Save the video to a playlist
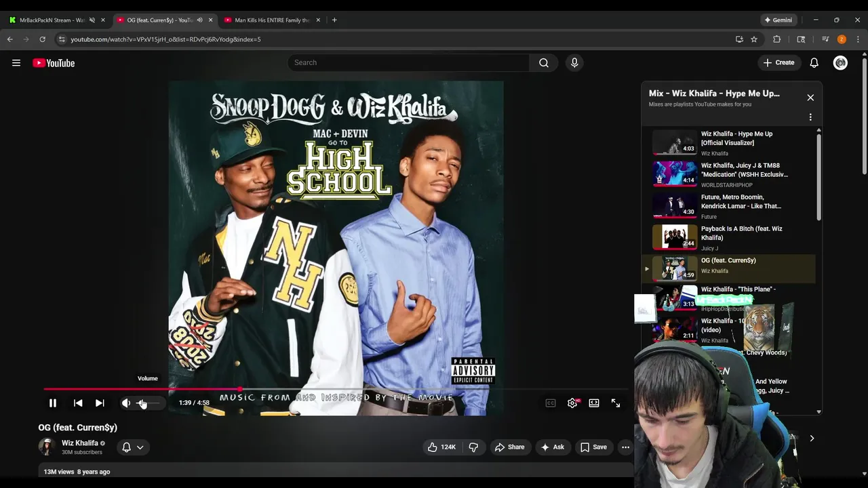Image resolution: width=868 pixels, height=488 pixels. 593,447
